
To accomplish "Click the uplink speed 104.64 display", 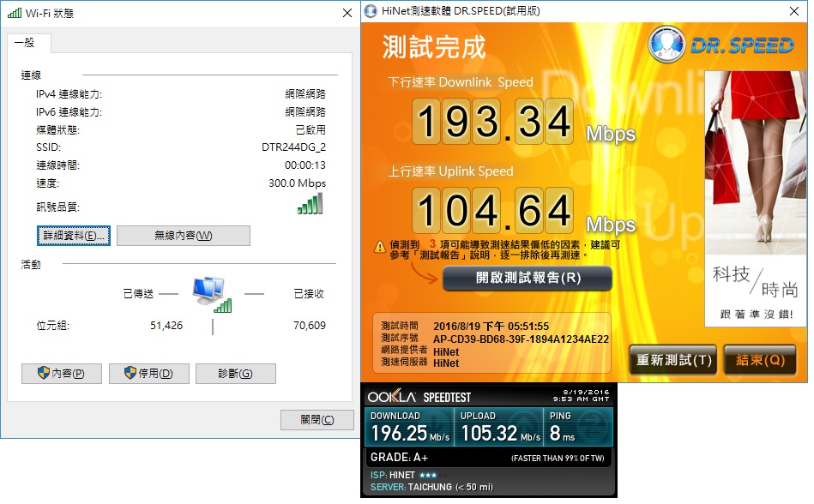I will [492, 211].
